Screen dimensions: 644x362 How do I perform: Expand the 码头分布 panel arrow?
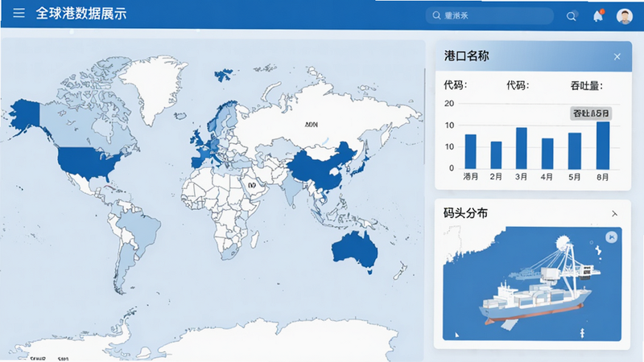614,213
